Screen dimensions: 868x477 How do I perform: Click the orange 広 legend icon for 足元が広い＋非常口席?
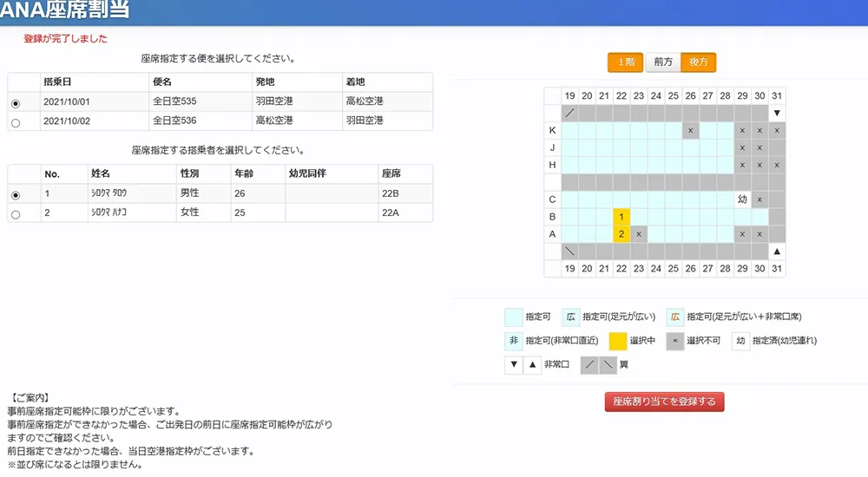click(674, 317)
